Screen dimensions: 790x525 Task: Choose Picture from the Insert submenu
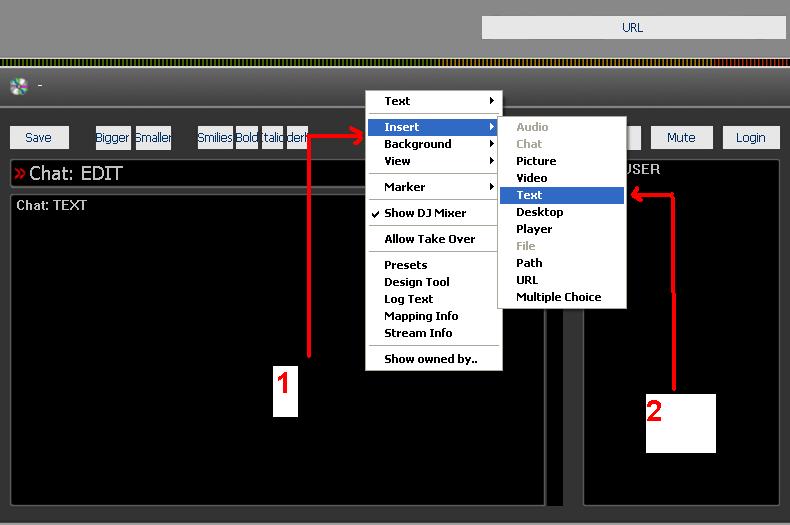point(562,161)
